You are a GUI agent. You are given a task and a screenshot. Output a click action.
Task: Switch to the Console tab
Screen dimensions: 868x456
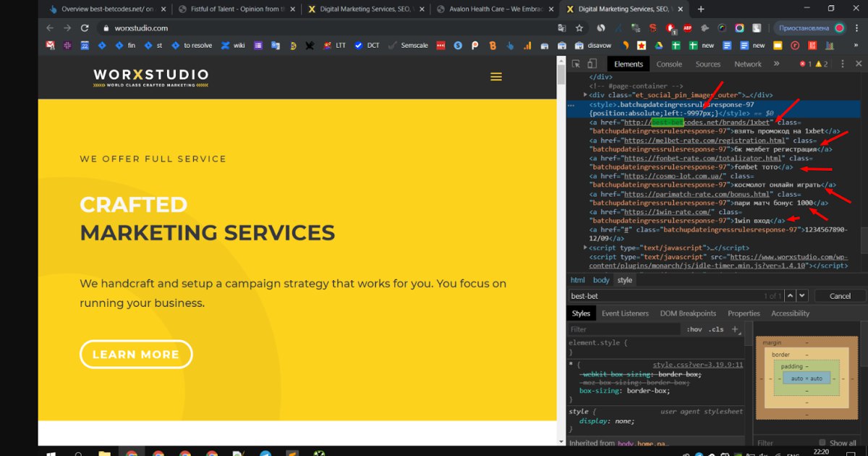669,64
